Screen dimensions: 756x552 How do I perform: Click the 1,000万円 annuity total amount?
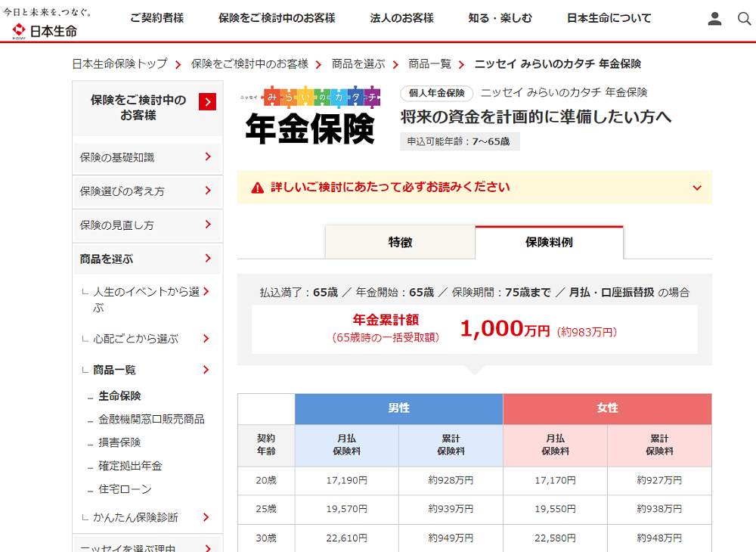tap(505, 329)
